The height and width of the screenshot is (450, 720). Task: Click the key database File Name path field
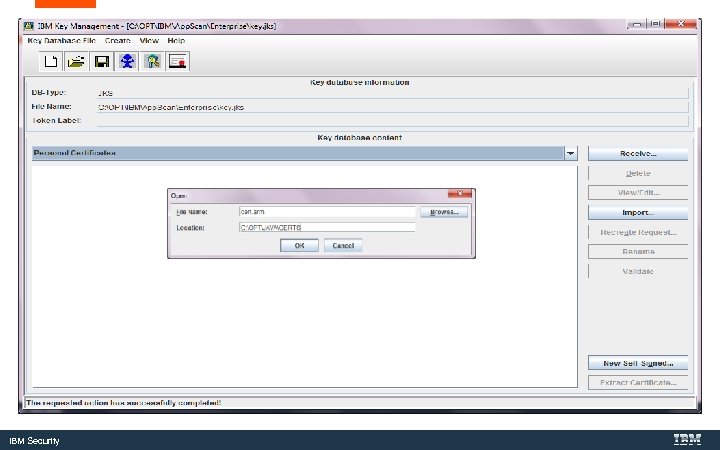point(393,107)
